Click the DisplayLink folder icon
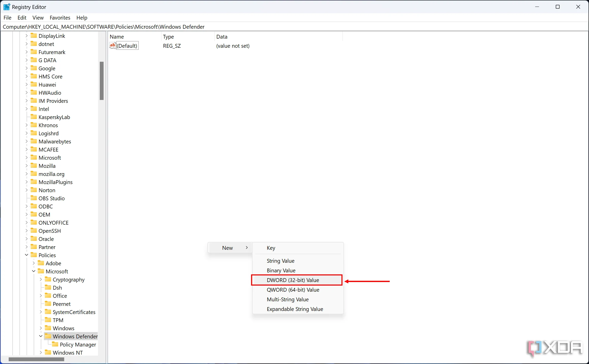The image size is (589, 364). (34, 36)
